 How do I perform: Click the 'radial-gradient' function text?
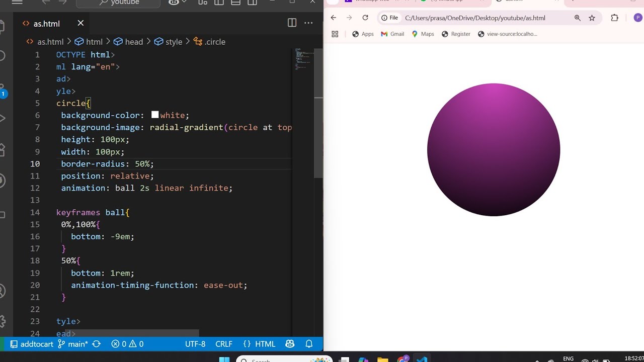[x=187, y=127]
